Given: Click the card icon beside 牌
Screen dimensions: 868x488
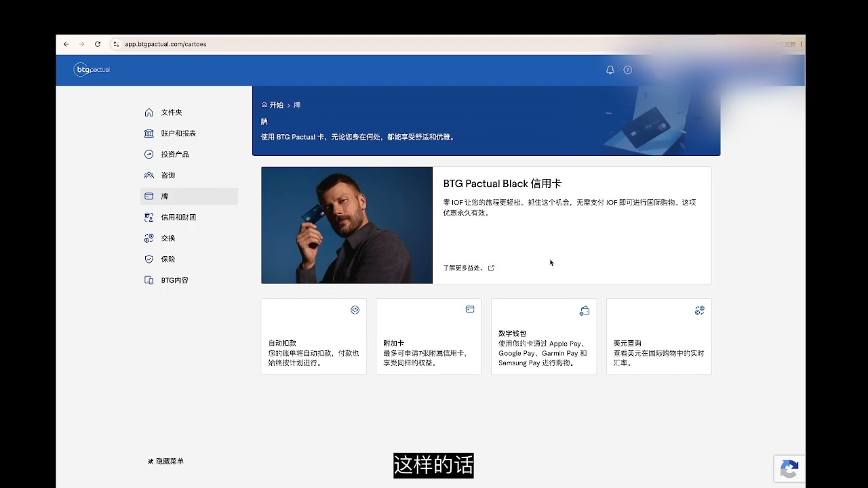Looking at the screenshot, I should 149,197.
